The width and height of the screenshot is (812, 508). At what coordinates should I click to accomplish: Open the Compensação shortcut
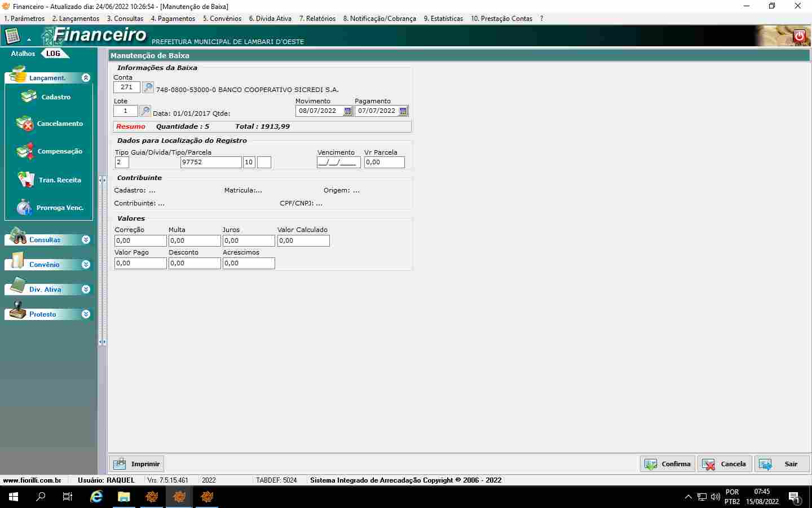pyautogui.click(x=50, y=151)
